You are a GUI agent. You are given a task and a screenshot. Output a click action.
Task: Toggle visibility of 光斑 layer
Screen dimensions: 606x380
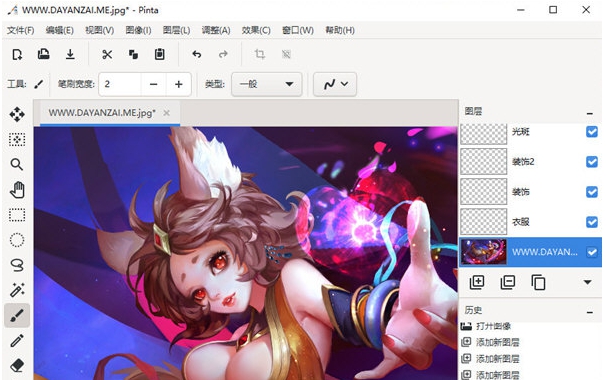click(x=592, y=132)
